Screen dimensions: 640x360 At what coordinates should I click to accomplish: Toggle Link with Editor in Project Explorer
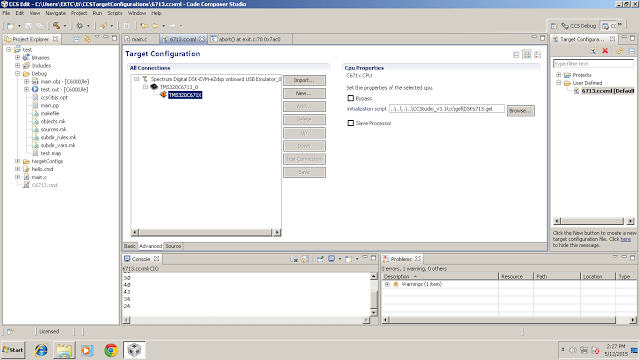click(x=87, y=39)
